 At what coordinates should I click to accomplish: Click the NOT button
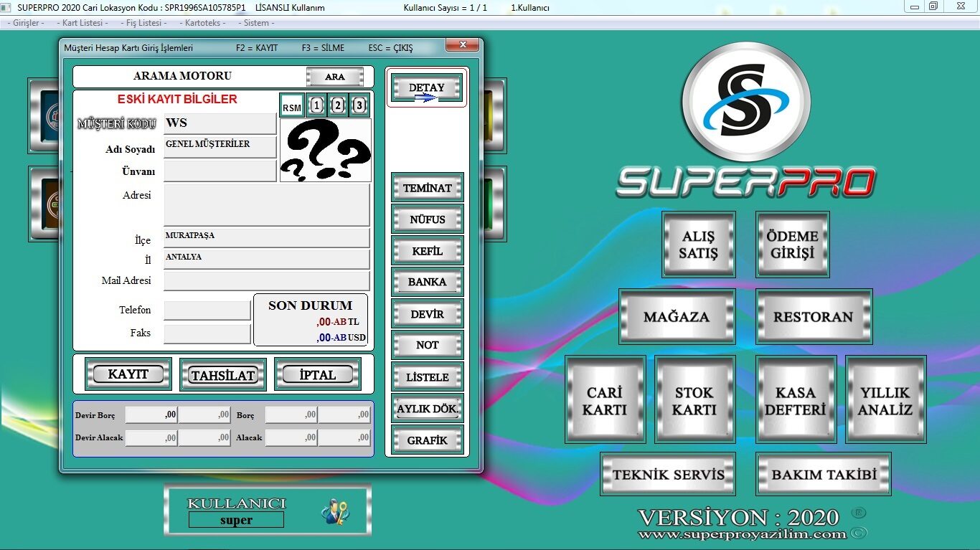point(427,345)
